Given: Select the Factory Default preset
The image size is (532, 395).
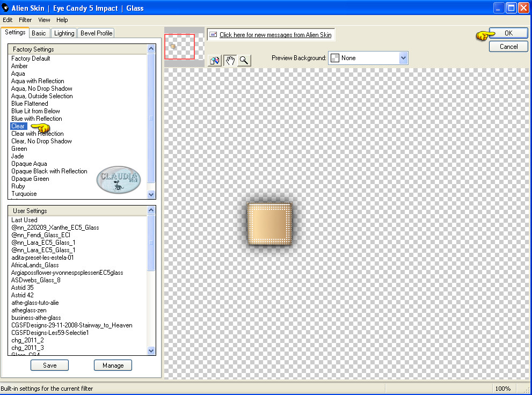Looking at the screenshot, I should [31, 58].
